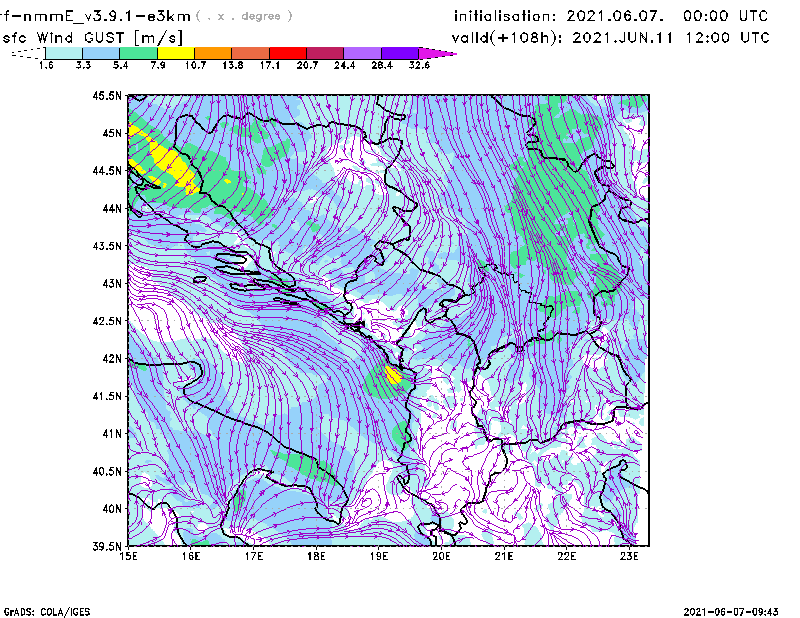Select the green legend swatch starting at 5.4
The image size is (800, 618).
coord(138,53)
